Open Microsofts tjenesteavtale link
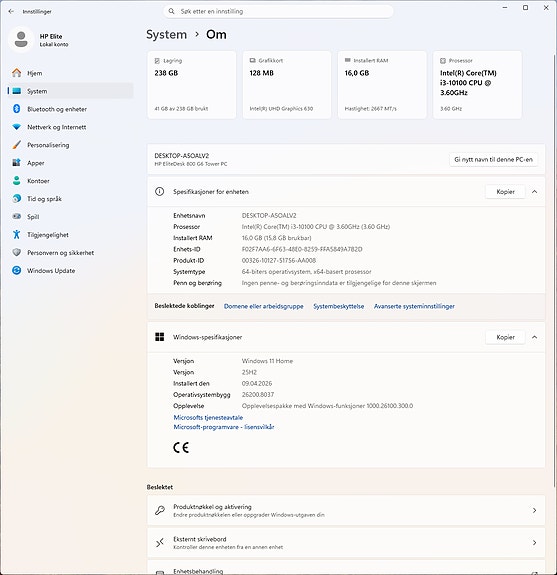This screenshot has height=575, width=557. pos(208,417)
